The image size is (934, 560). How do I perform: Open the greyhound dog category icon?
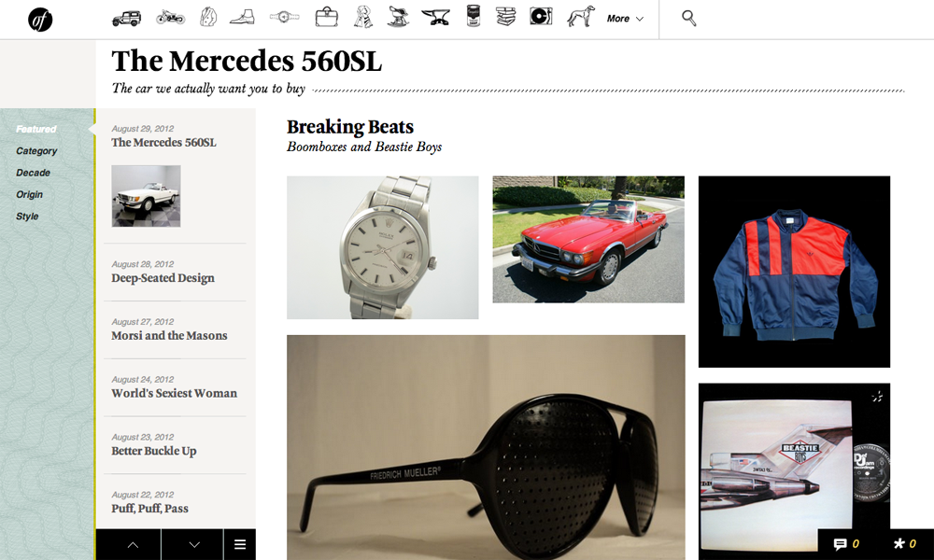[x=581, y=17]
